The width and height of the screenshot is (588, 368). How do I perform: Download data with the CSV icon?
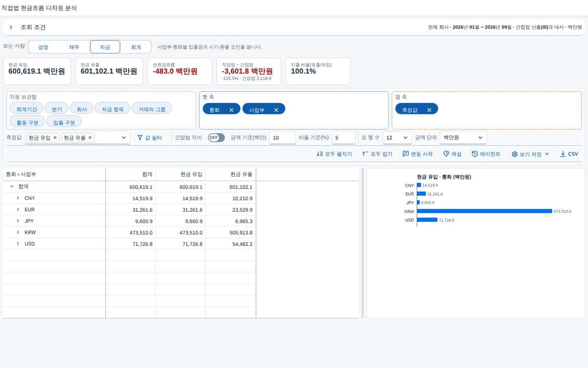click(563, 154)
